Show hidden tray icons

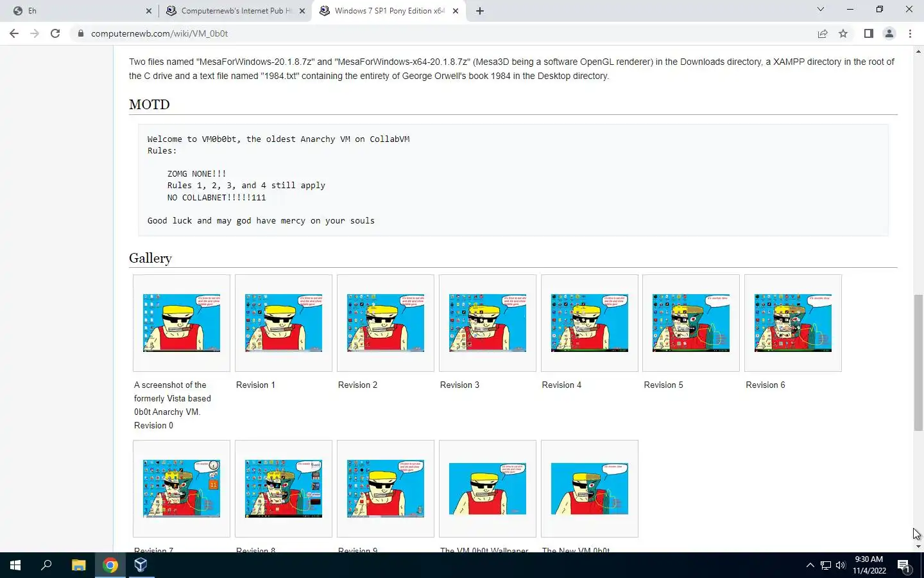pos(810,565)
